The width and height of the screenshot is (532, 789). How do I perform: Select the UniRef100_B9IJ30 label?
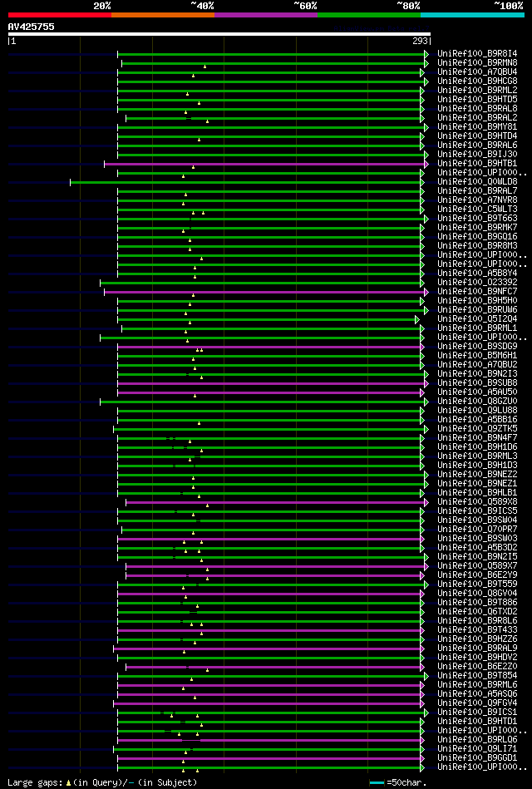pos(478,154)
